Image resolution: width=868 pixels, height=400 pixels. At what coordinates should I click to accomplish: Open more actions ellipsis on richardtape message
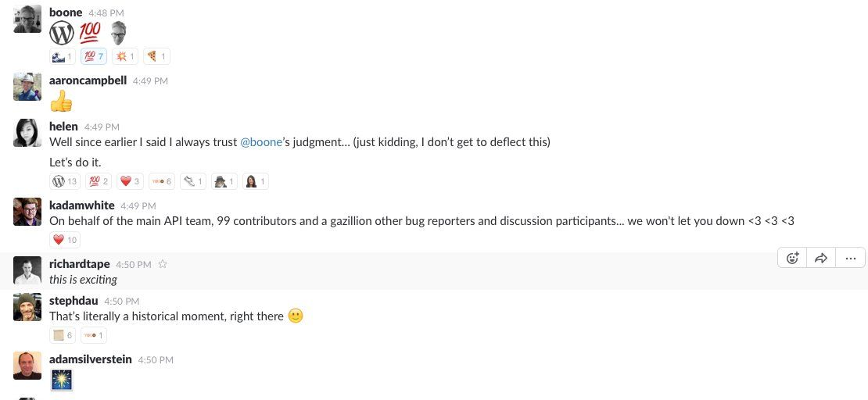click(851, 258)
